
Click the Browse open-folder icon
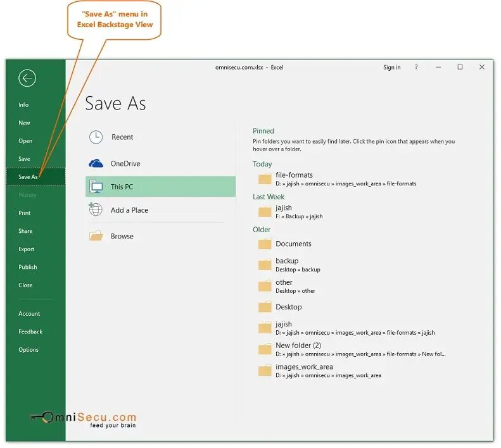click(96, 235)
